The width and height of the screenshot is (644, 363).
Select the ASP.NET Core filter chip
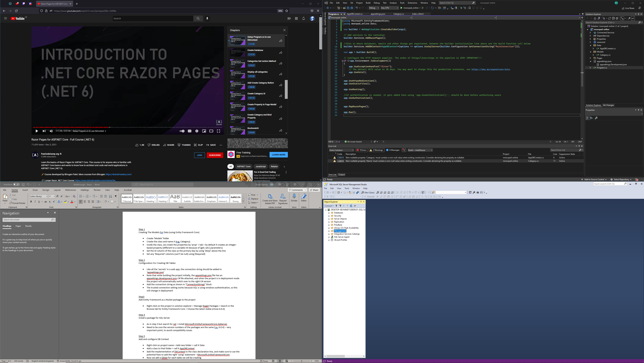[244, 167]
